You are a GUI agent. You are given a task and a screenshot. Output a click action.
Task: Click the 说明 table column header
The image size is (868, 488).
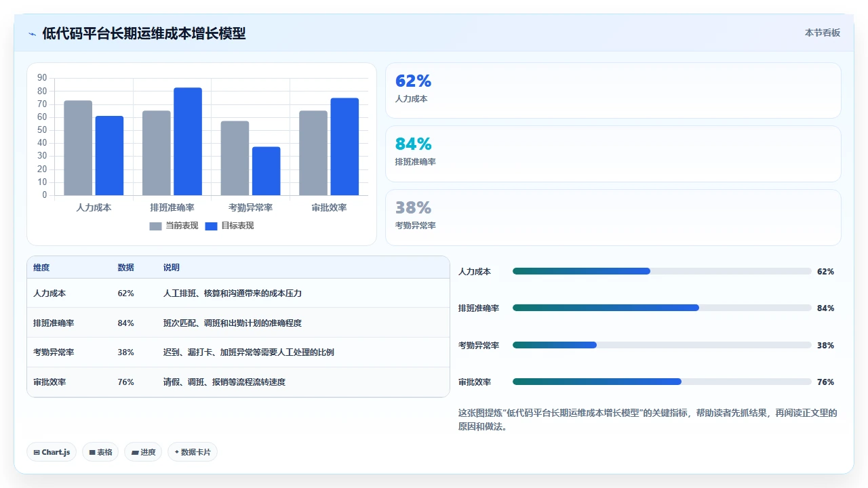click(172, 268)
